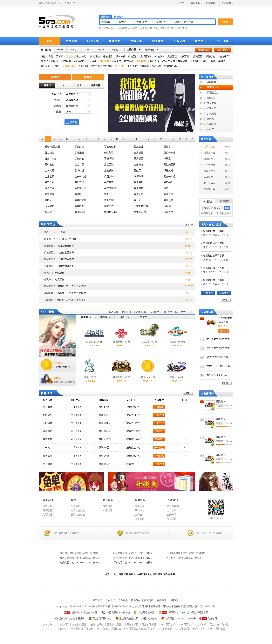Open 游戏服 dropdown in buy form

[78, 106]
